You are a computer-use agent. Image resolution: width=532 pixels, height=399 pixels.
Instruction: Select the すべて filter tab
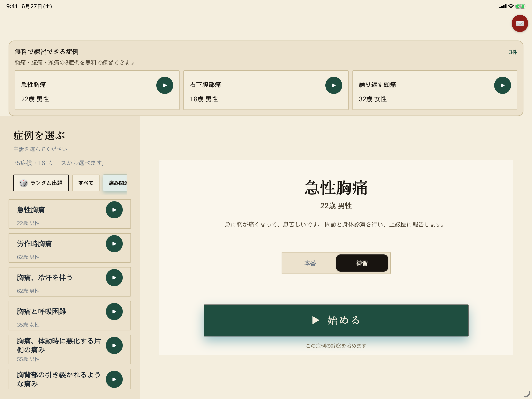point(86,183)
